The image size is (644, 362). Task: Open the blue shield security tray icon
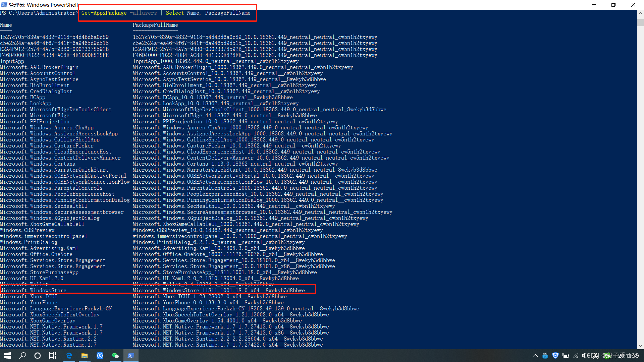(555, 356)
